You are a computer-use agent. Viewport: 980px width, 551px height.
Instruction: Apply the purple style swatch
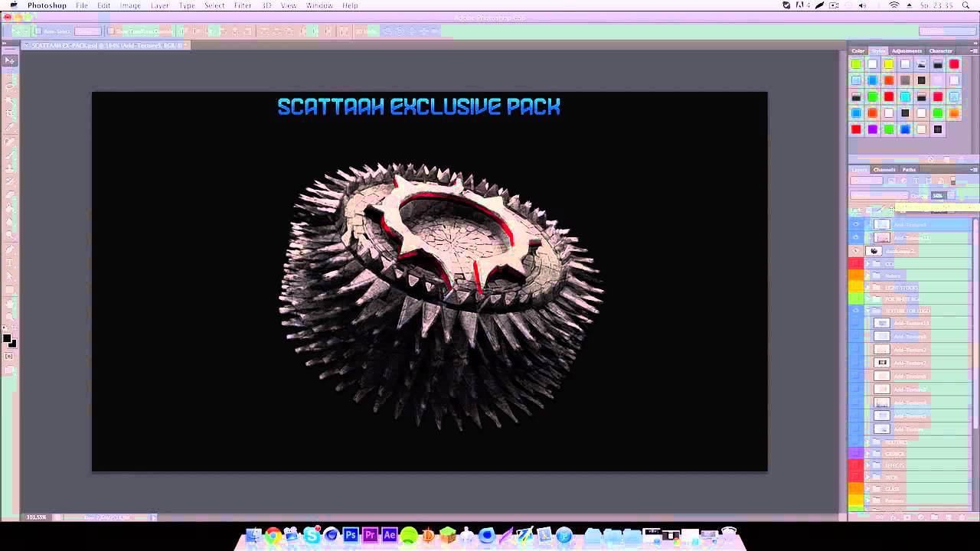(x=872, y=129)
